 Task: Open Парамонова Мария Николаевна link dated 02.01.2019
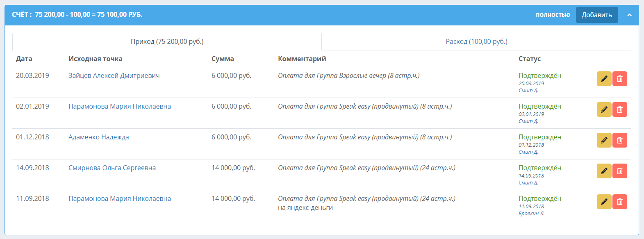[120, 106]
